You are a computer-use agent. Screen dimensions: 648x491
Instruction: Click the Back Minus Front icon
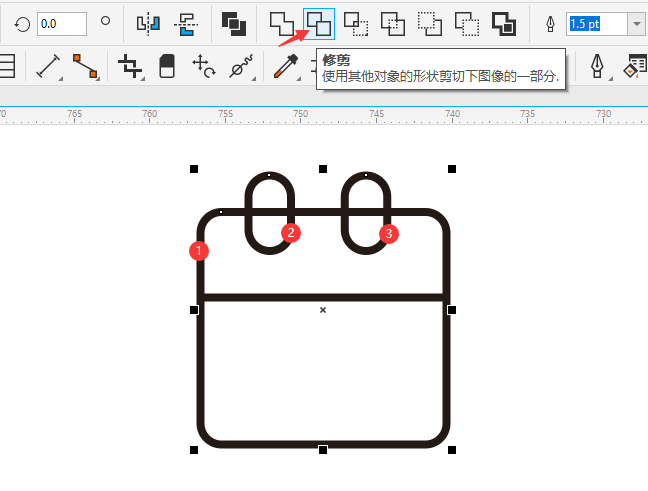pos(467,24)
